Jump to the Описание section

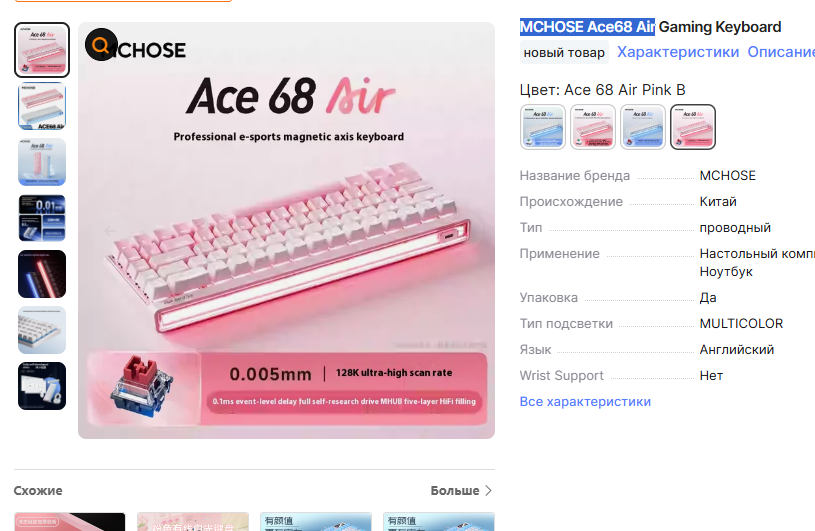point(781,52)
